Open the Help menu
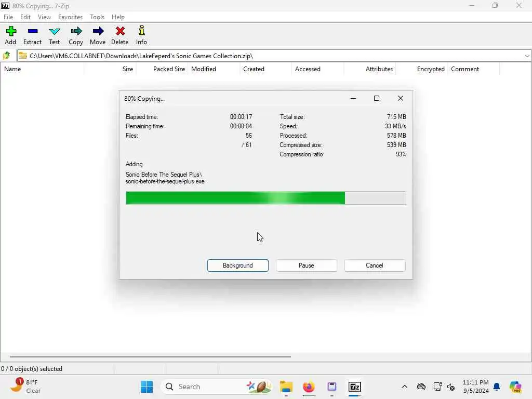The width and height of the screenshot is (532, 399). click(x=118, y=17)
